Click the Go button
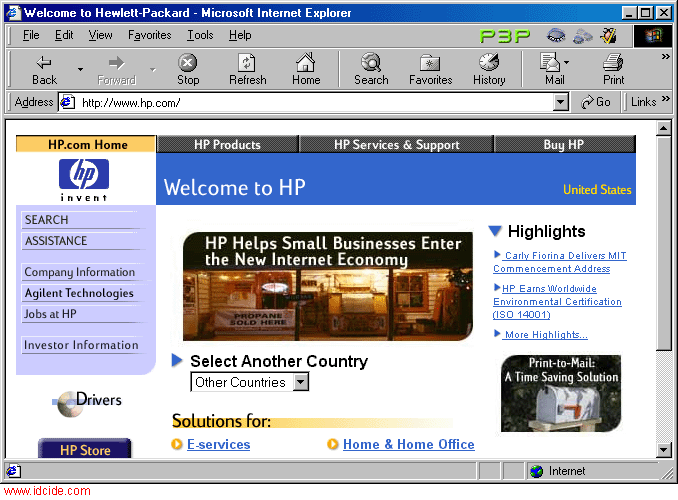Viewport: 678px width, 500px height. tap(596, 102)
